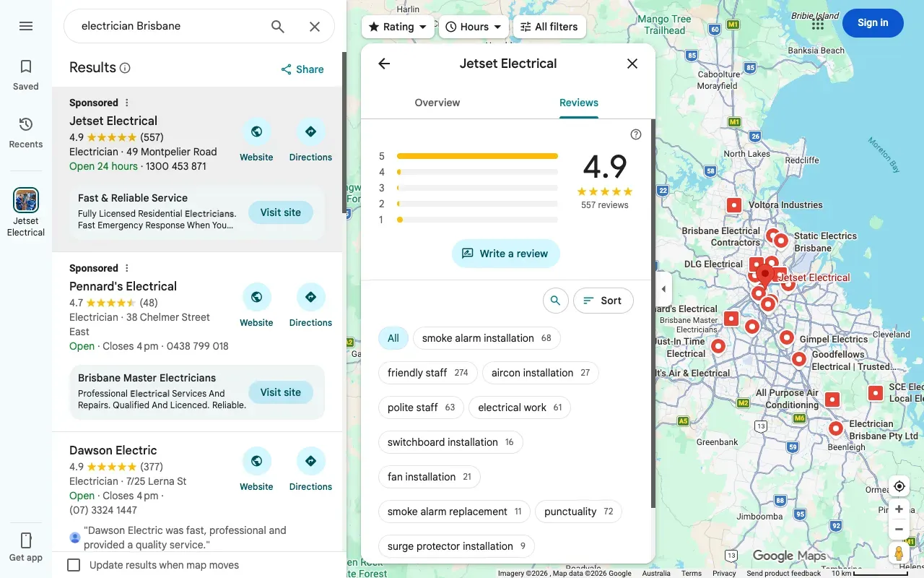Click the Results info icon
The height and width of the screenshot is (578, 924).
click(x=125, y=68)
